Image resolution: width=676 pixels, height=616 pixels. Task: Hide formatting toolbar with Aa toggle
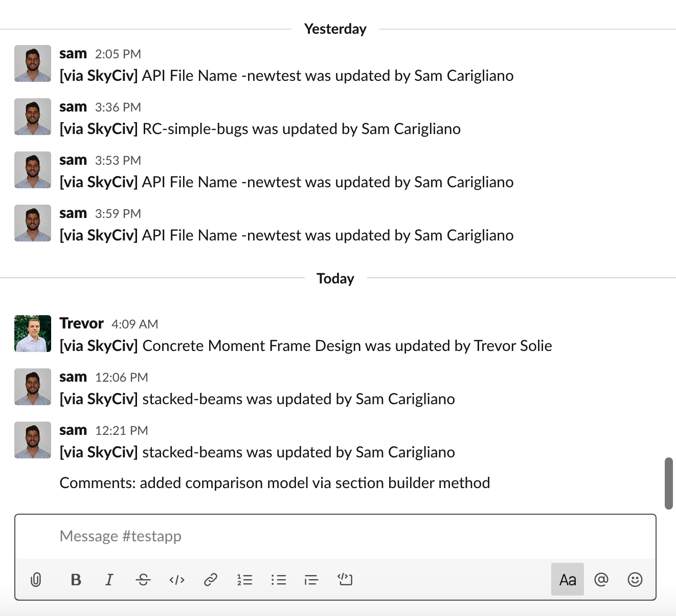point(568,580)
